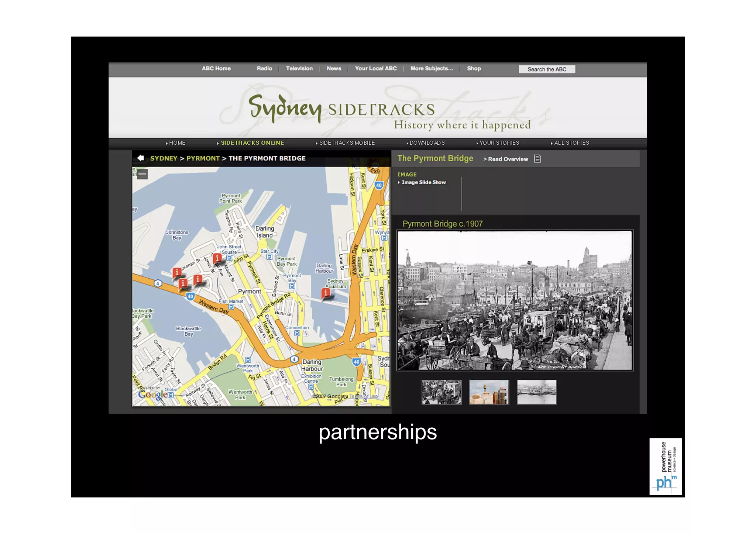Open ABC Home in the top bar
The image size is (756, 534).
[x=216, y=69]
